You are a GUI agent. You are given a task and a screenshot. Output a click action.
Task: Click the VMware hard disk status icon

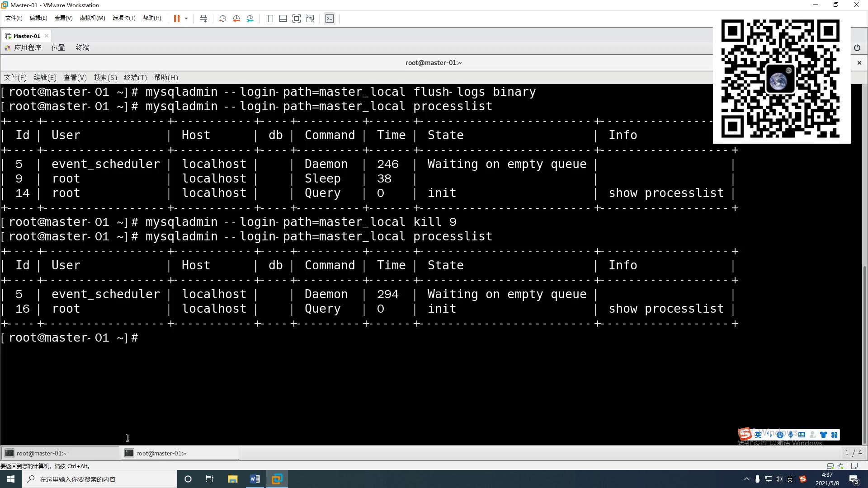[830, 466]
